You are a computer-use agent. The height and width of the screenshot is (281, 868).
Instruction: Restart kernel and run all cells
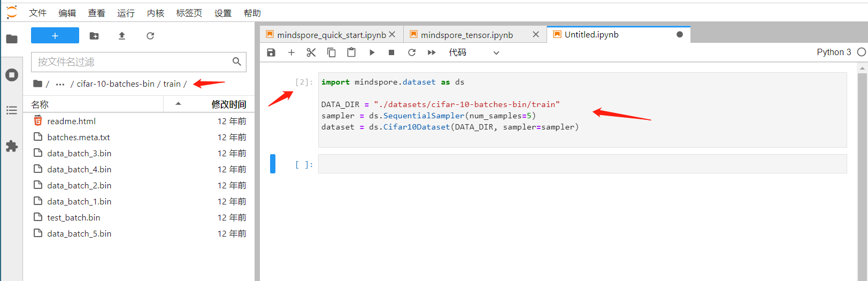[432, 52]
